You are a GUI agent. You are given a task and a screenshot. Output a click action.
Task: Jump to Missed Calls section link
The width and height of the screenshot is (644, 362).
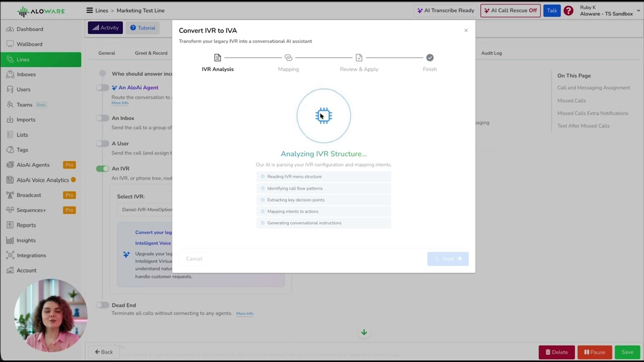click(572, 101)
